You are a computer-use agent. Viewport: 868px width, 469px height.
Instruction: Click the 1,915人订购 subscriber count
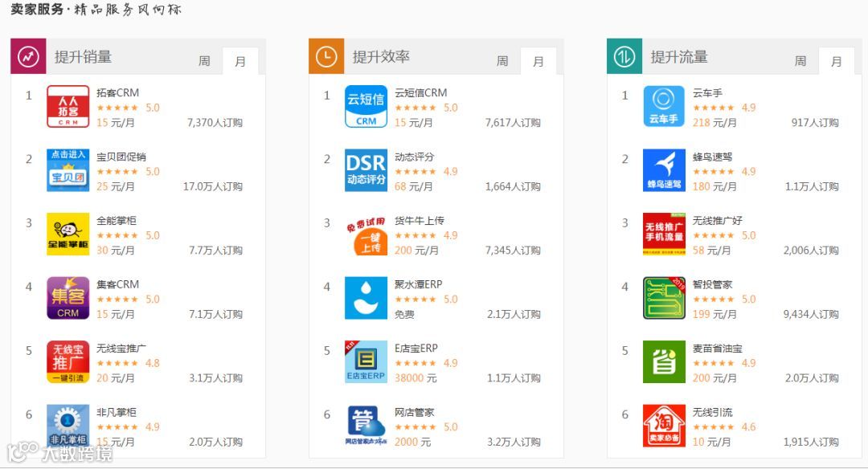tap(811, 442)
